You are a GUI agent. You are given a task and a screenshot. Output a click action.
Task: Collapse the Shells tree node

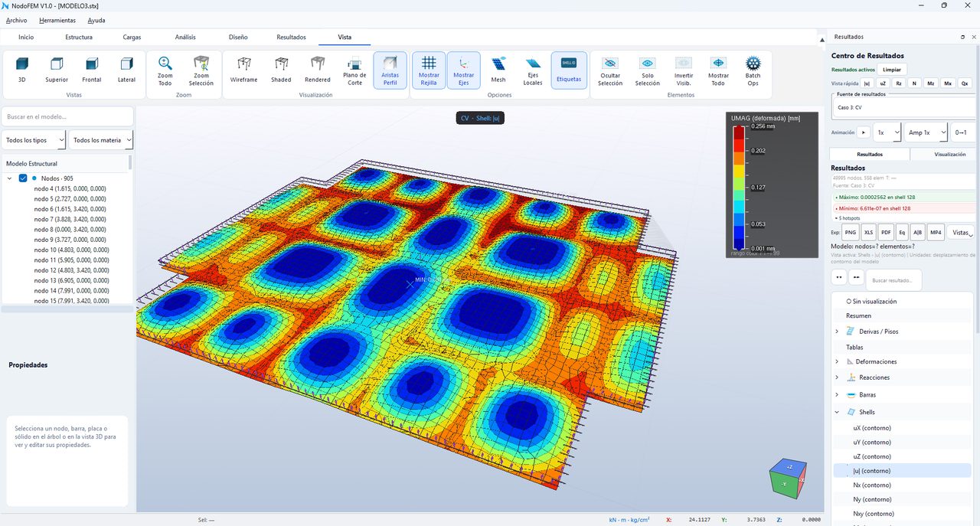(837, 412)
